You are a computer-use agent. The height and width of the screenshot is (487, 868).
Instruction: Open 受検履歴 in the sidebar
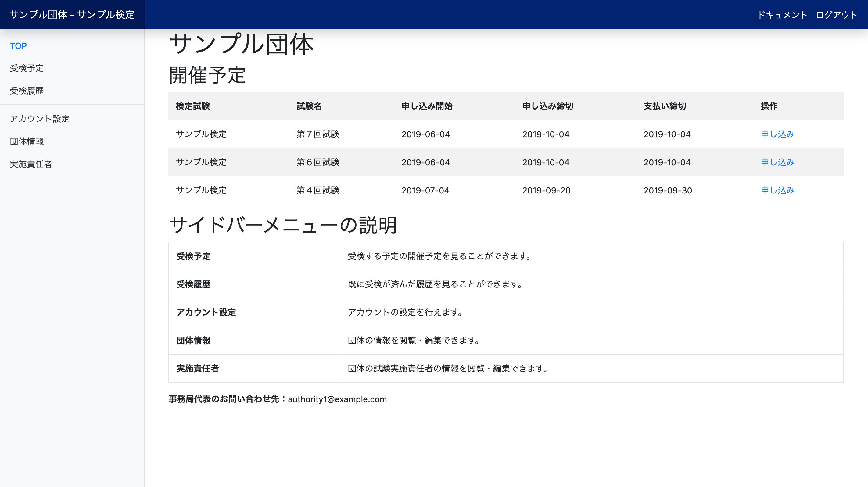coord(27,91)
